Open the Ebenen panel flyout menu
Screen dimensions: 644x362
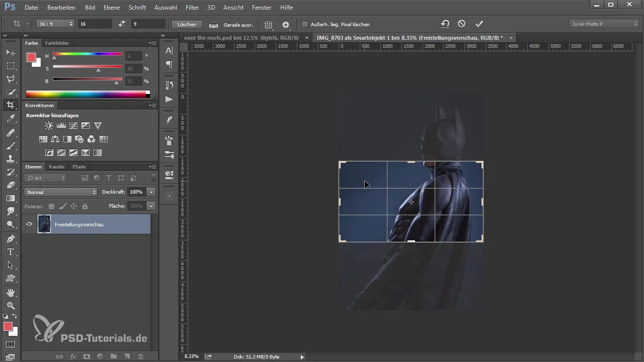click(152, 166)
